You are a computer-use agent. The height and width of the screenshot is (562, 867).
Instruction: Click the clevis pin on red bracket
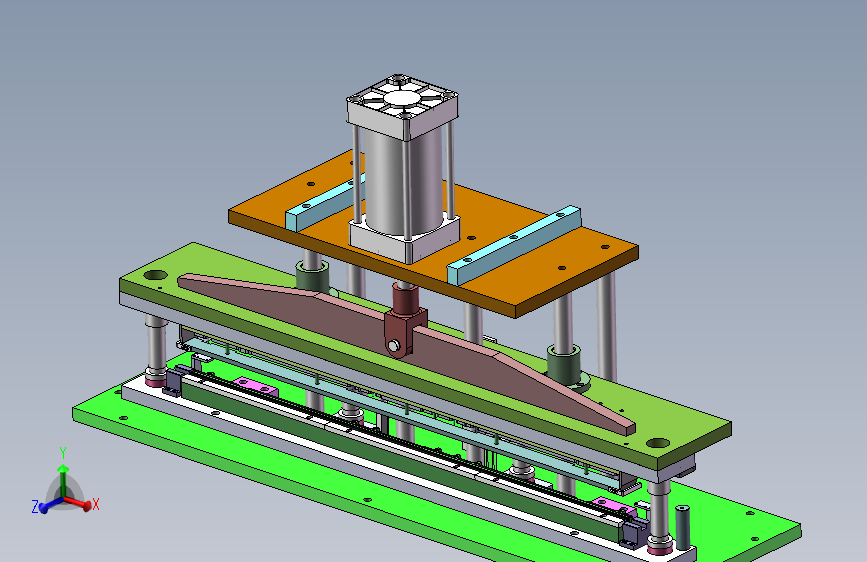[394, 346]
